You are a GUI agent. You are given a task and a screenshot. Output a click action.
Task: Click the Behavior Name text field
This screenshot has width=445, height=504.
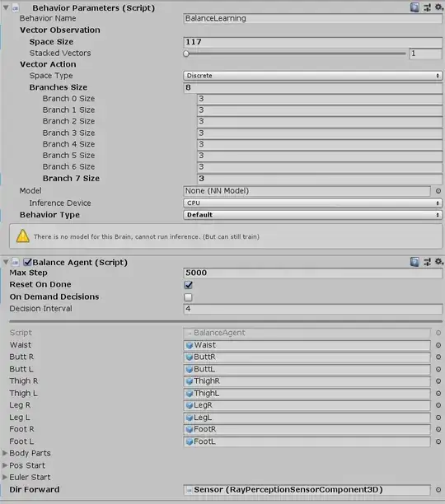pyautogui.click(x=312, y=18)
